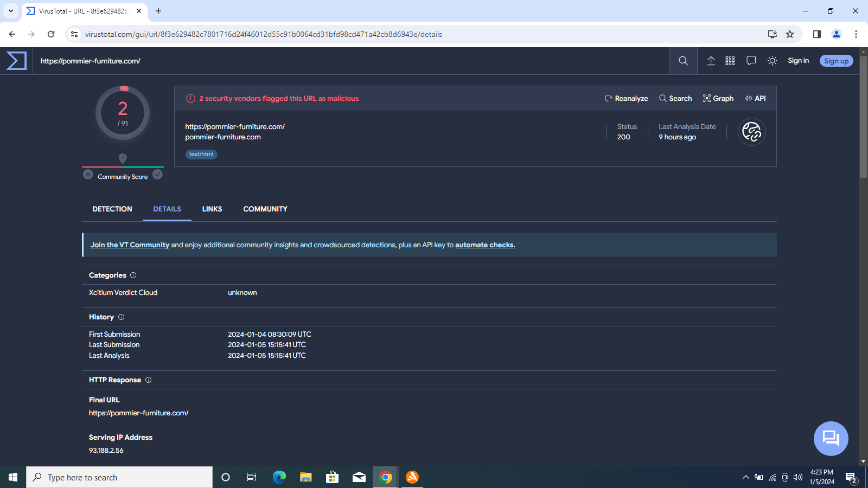Click the upload file arrow icon
Viewport: 868px width, 488px height.
click(x=711, y=61)
